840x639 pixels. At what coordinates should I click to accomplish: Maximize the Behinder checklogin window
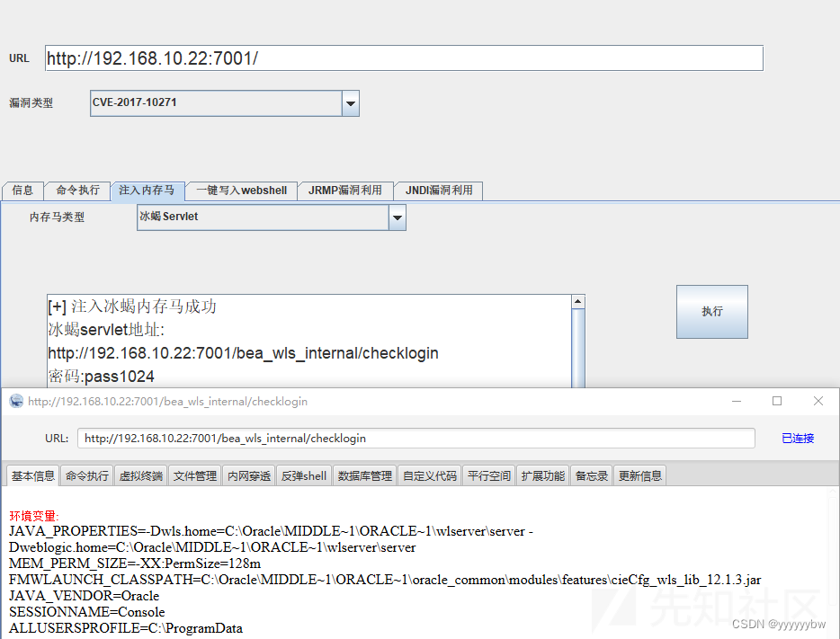tap(777, 401)
